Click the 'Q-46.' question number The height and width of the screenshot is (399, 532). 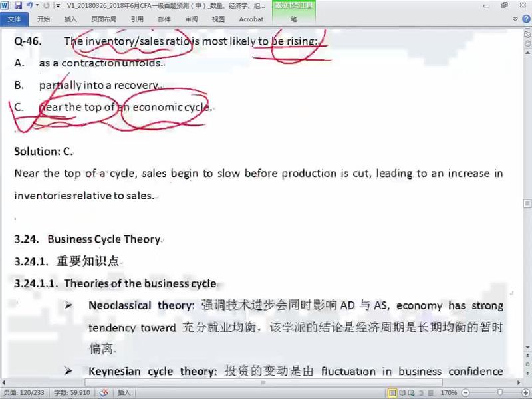pos(28,41)
